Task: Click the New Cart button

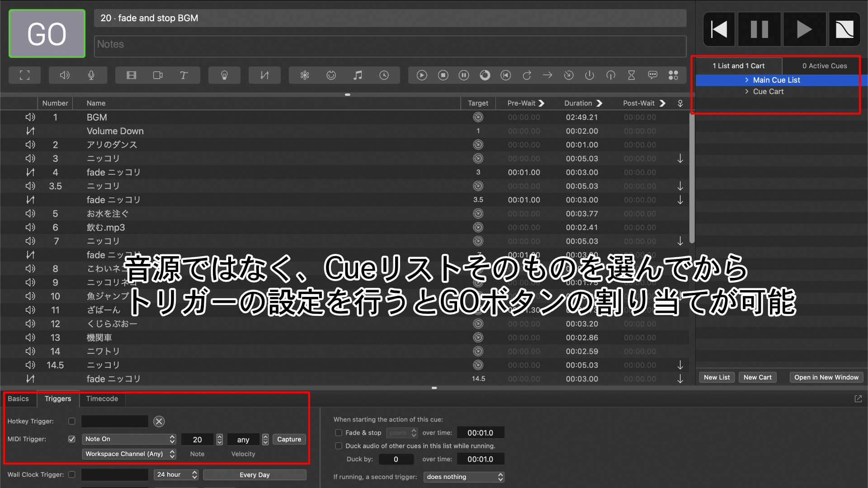Action: [758, 378]
